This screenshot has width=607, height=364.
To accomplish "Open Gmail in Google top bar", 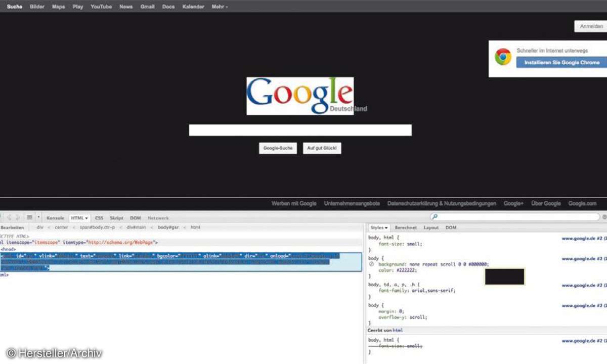I will 147,7.
